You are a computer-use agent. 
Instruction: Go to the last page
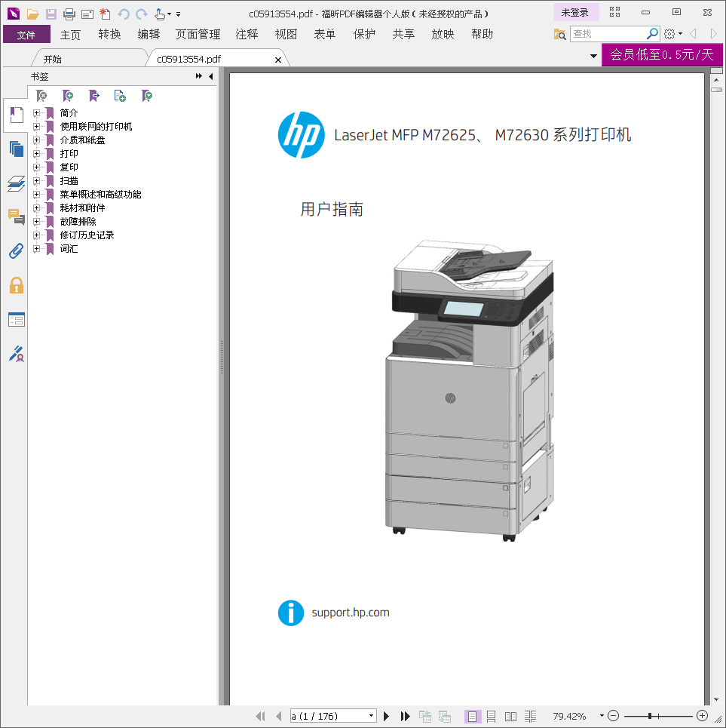[x=405, y=716]
